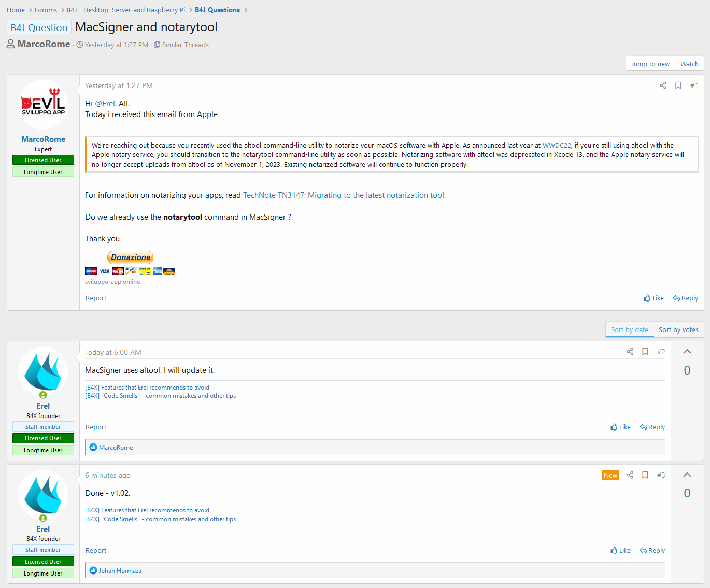Screen dimensions: 710x588
Task: Go to Home breadcrumb
Action: (16, 10)
